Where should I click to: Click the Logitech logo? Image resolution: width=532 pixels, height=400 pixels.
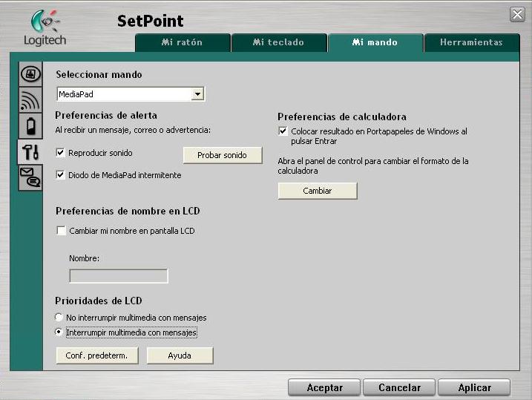click(45, 28)
